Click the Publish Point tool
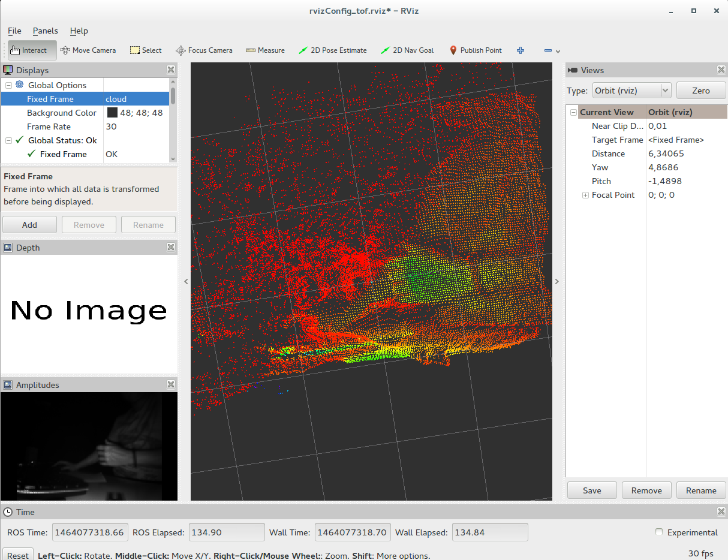This screenshot has width=728, height=560. [x=476, y=50]
